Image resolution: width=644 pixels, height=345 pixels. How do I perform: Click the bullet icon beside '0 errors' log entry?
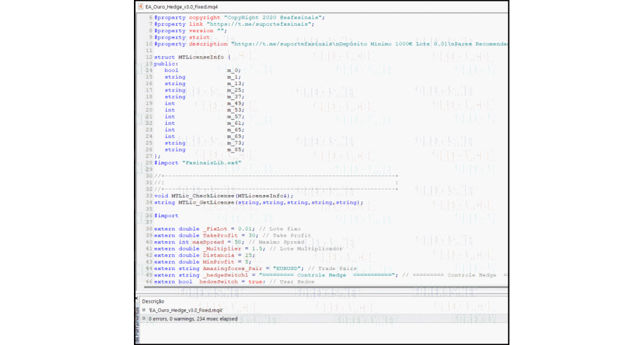[x=144, y=319]
